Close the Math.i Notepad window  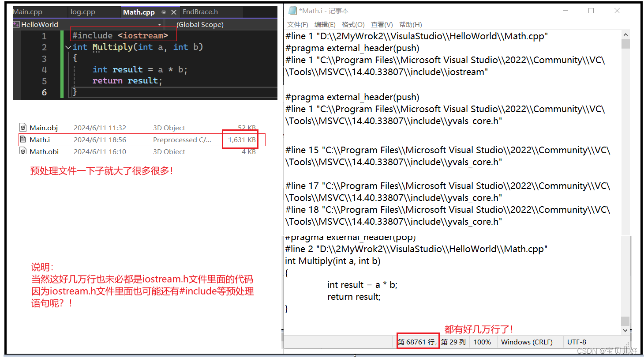(x=617, y=11)
